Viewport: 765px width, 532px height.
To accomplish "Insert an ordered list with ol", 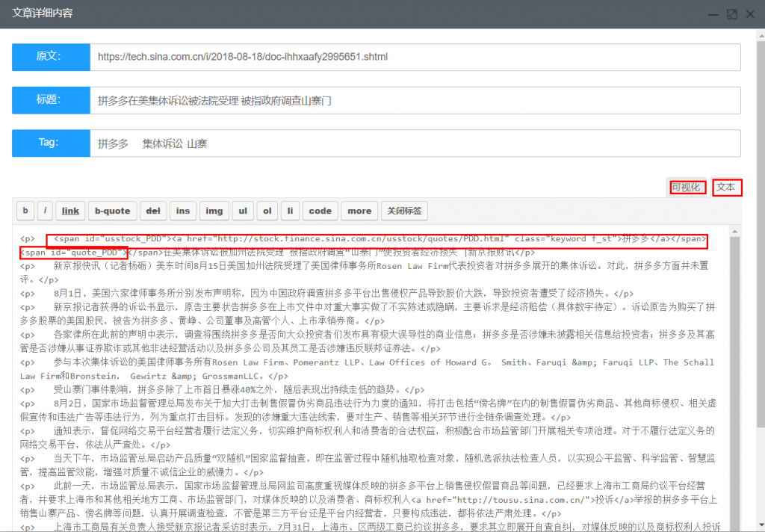I will click(267, 211).
